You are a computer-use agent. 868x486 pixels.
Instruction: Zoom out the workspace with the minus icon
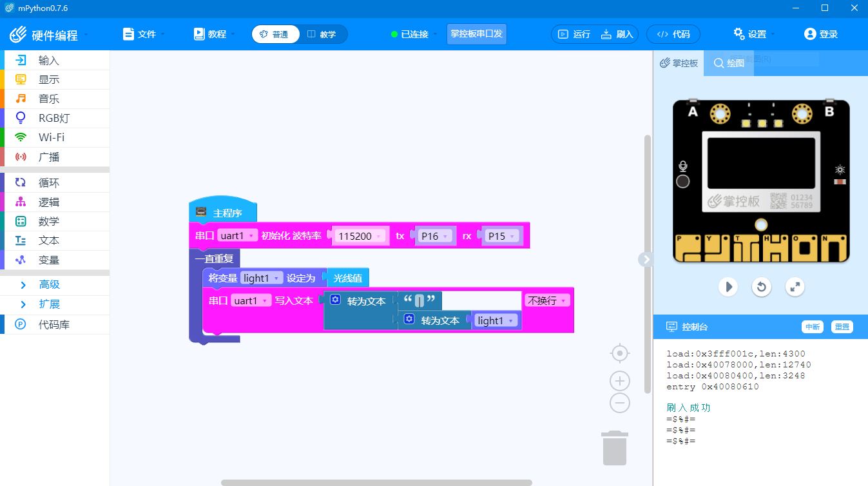coord(619,403)
